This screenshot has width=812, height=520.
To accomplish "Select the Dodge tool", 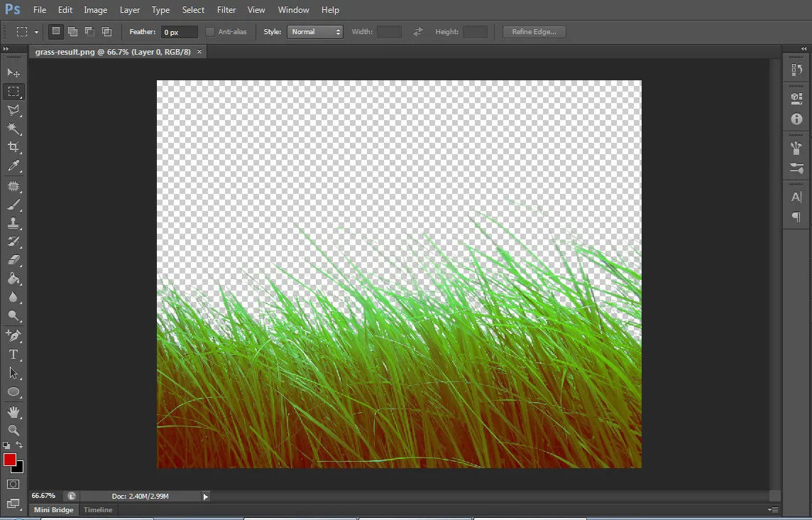I will coord(13,315).
